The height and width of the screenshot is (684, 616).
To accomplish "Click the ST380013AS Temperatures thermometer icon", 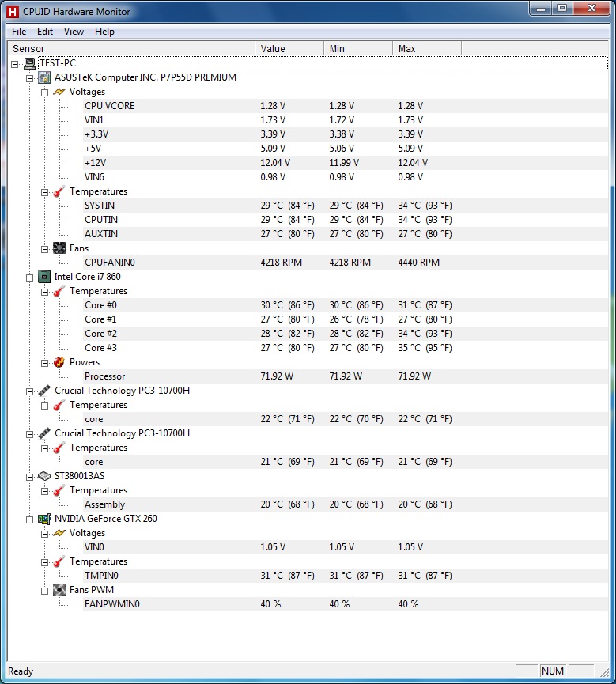I will [59, 491].
